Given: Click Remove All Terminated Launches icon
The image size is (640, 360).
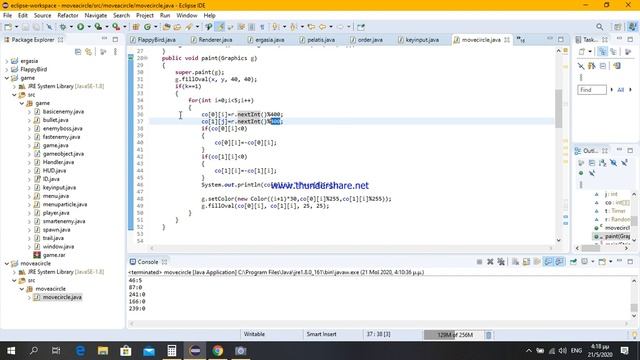Looking at the screenshot, I should click(x=501, y=262).
